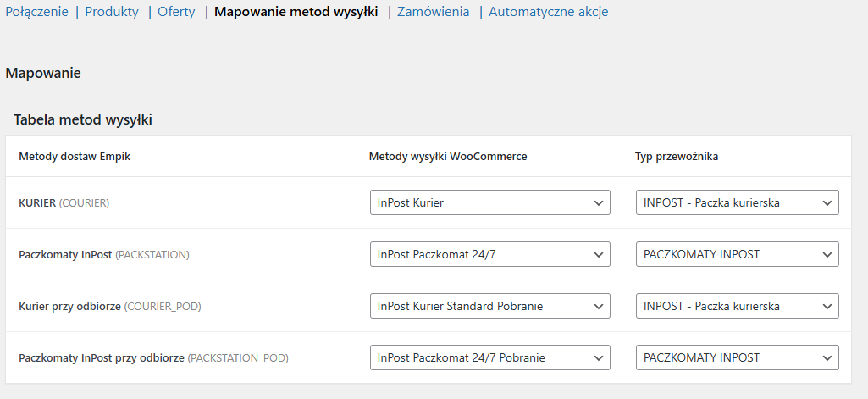Open the InPost Kurier Standard Pobranie dropdown
This screenshot has width=868, height=399.
489,306
